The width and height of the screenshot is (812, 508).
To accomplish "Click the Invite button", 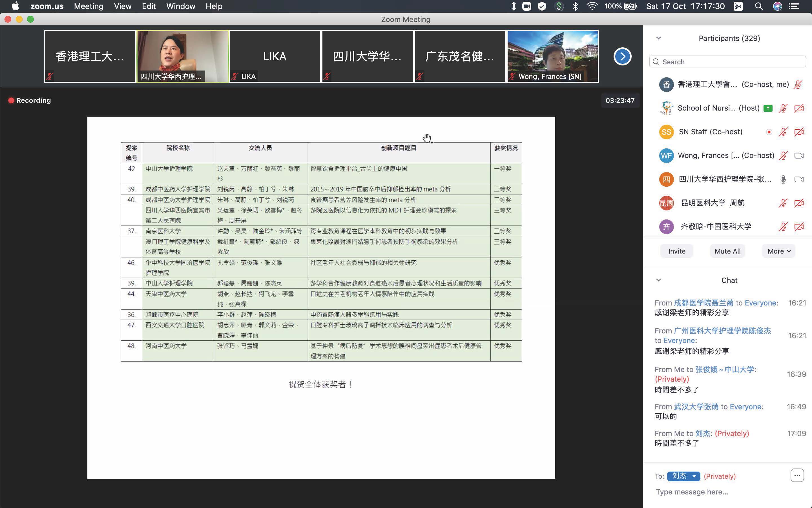I will click(x=676, y=251).
